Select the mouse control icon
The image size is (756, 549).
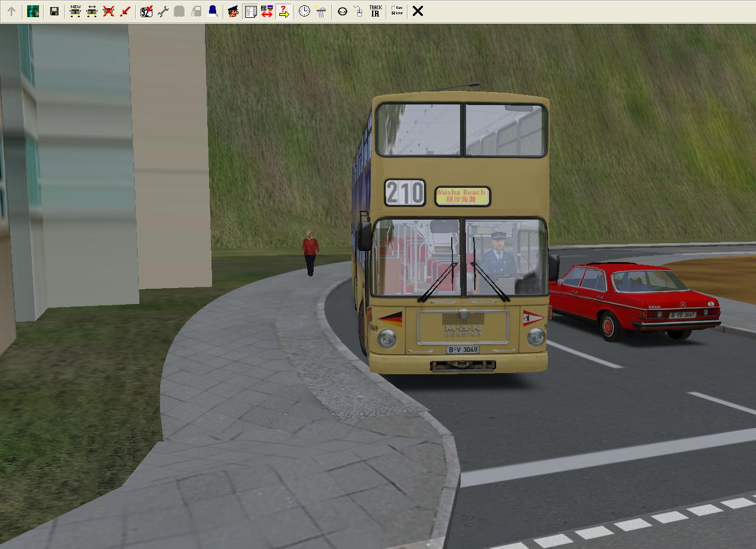click(x=359, y=11)
